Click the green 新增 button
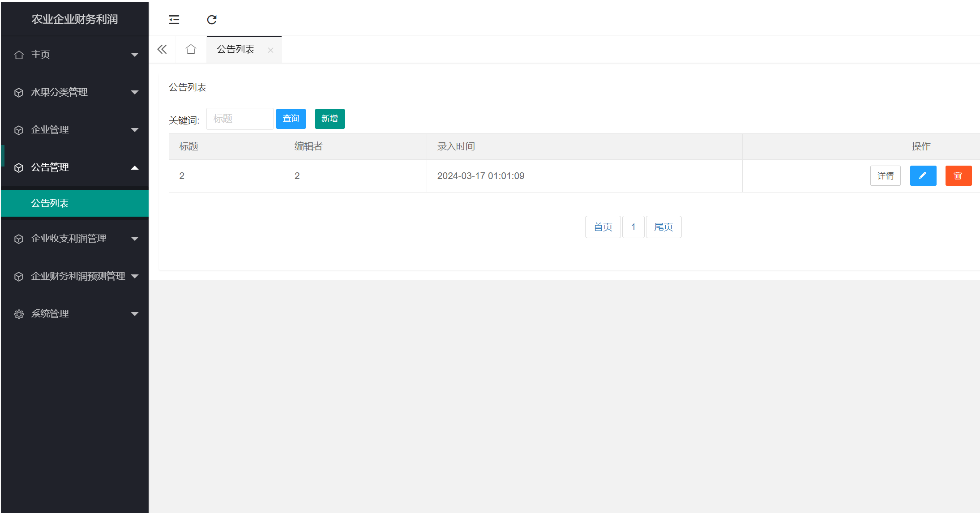Screen dimensions: 980x513 tap(330, 119)
